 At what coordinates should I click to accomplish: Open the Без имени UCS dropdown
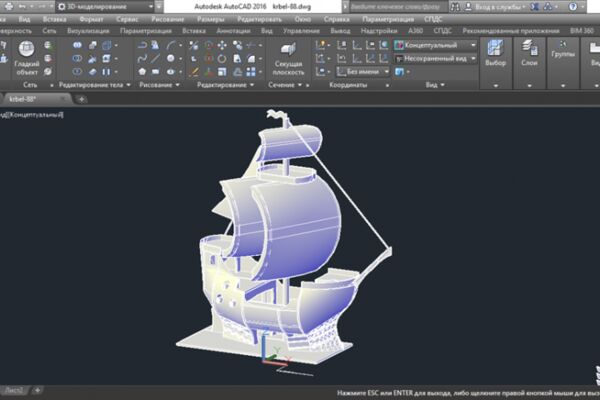pos(363,72)
